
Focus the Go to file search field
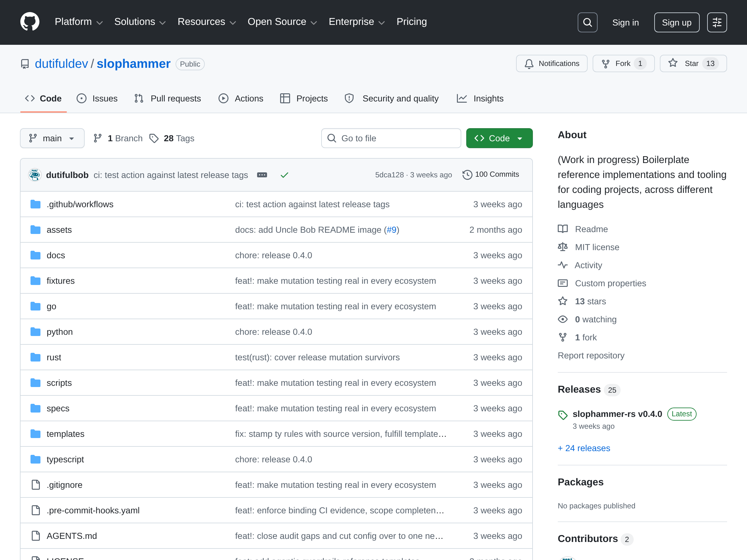coord(391,138)
